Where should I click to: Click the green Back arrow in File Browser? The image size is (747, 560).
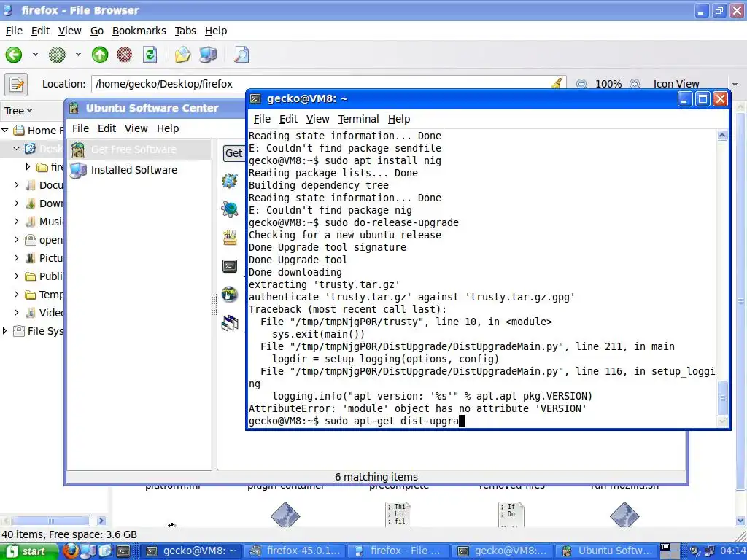click(x=14, y=55)
